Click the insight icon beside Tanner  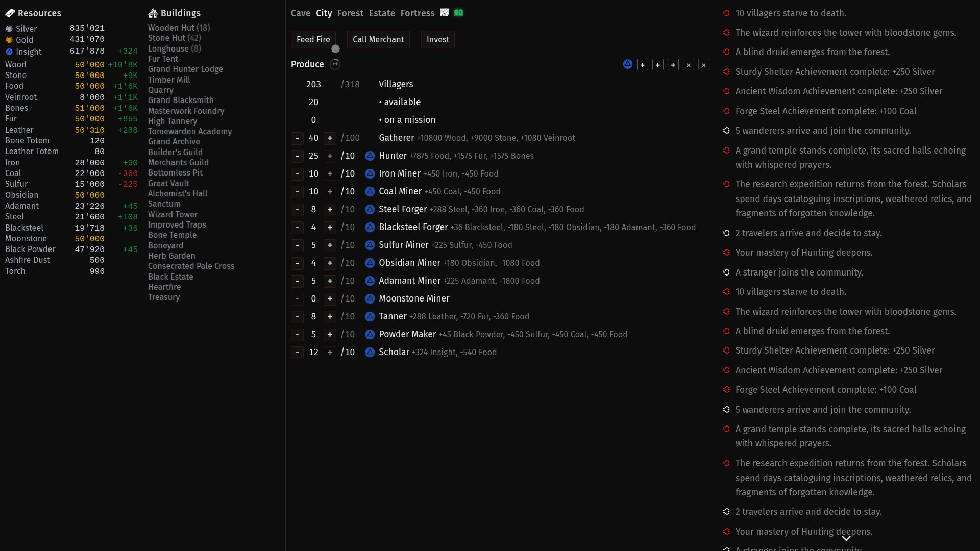pyautogui.click(x=370, y=317)
